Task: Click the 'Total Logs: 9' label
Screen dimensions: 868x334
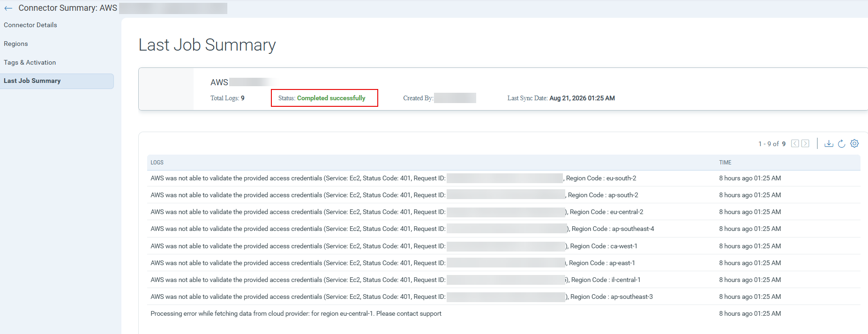Action: coord(227,98)
